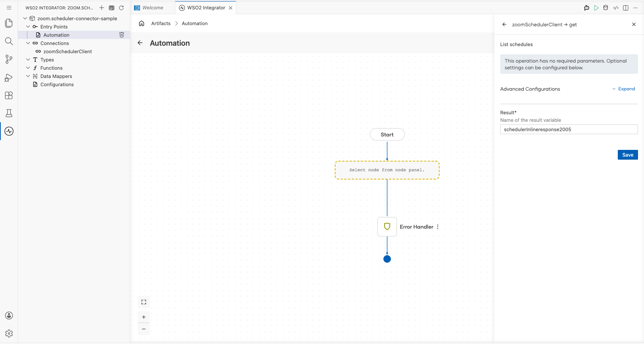Screen dimensions: 644x344
Task: Switch to the Welcome tab
Action: click(x=153, y=7)
